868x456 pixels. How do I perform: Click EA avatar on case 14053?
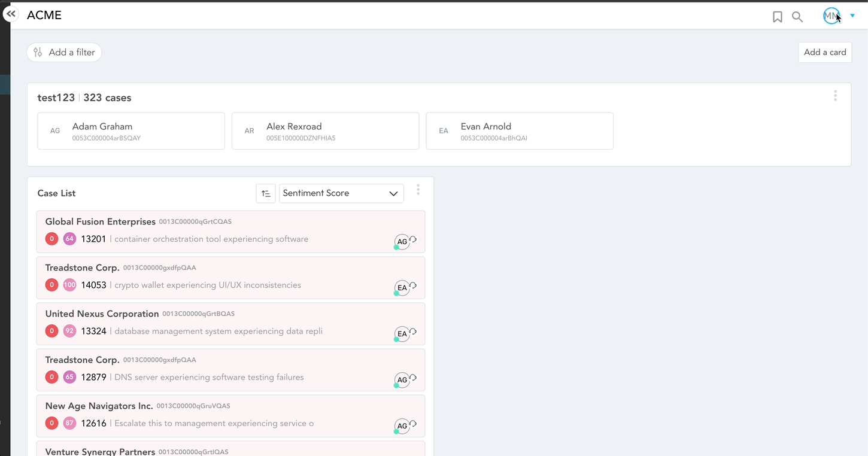click(402, 288)
